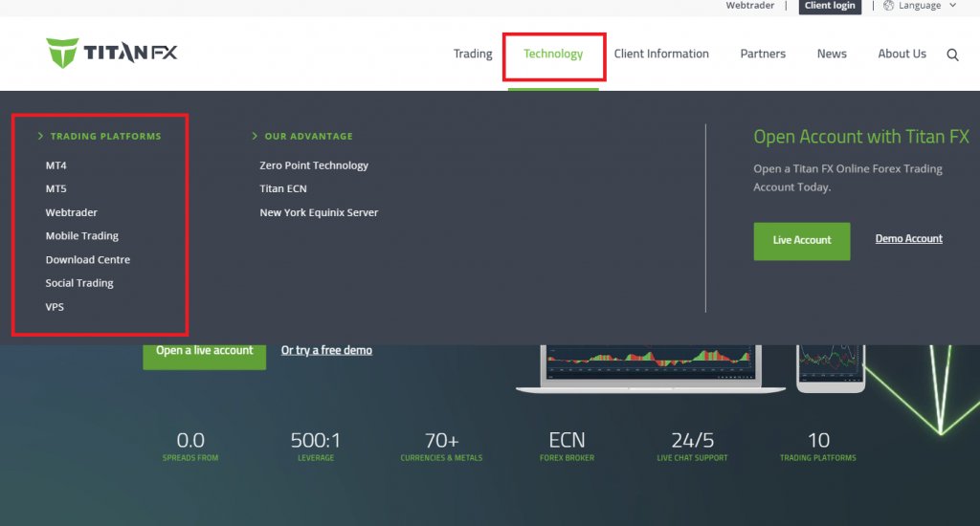The width and height of the screenshot is (980, 526).
Task: Click the 10 trading platforms stat
Action: point(818,447)
